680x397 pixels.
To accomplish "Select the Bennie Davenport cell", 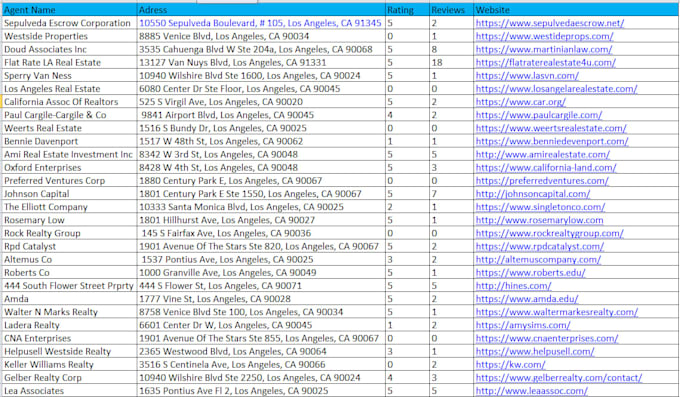I will (69, 141).
